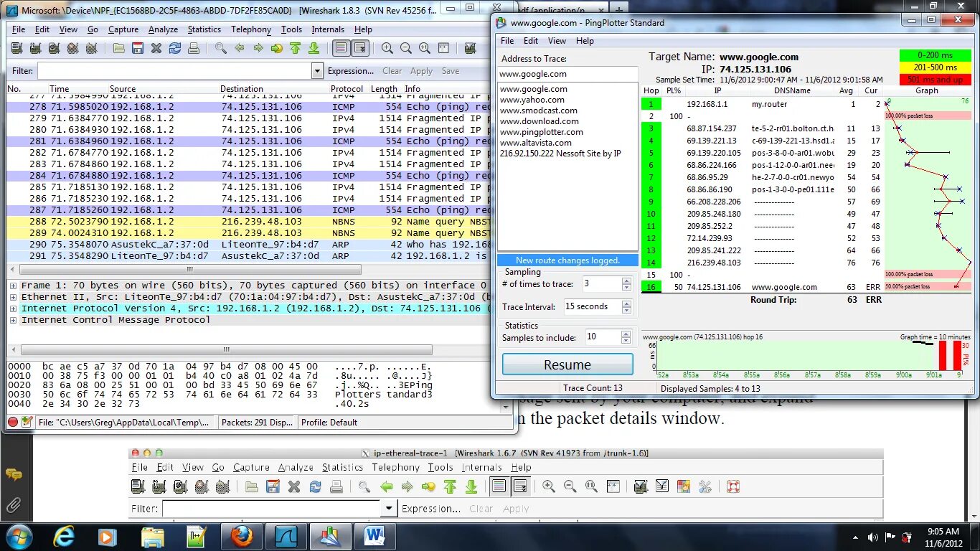980x551 pixels.
Task: Show hidden system tray icons
Action: tap(855, 537)
